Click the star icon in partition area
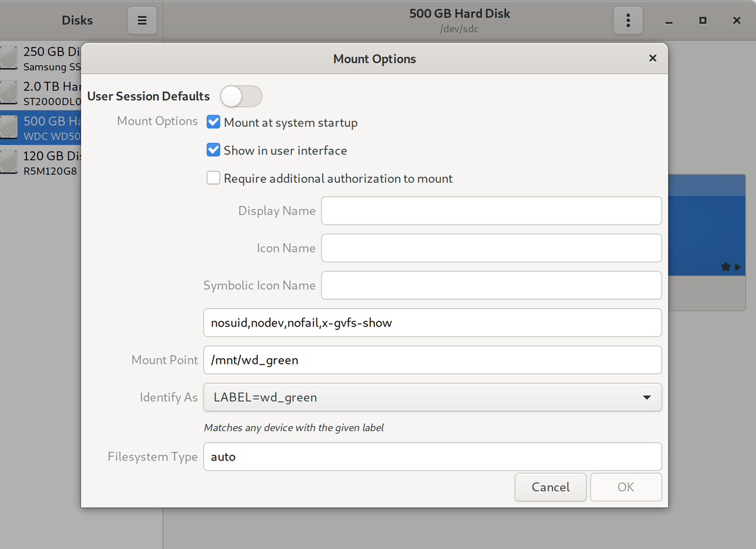This screenshot has width=756, height=549. click(726, 266)
